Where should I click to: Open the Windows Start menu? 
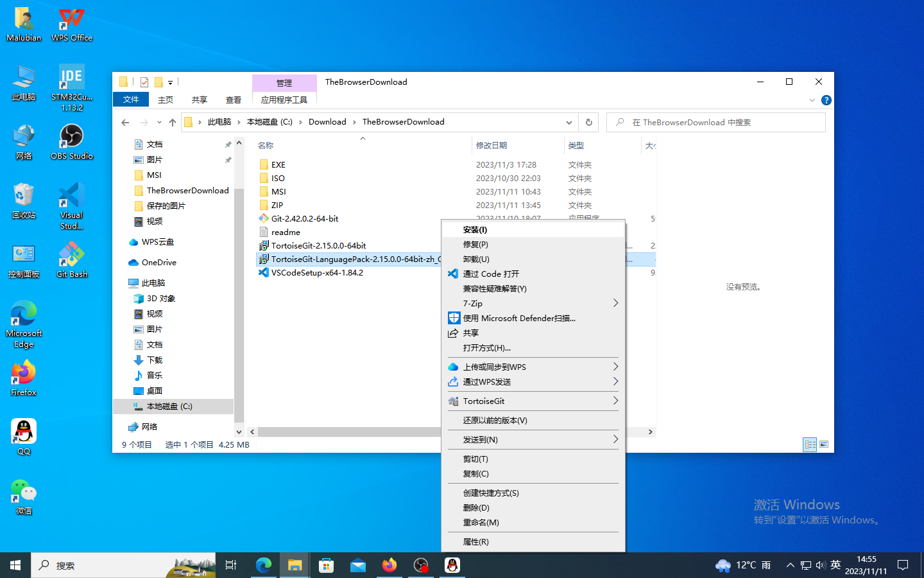pos(15,565)
